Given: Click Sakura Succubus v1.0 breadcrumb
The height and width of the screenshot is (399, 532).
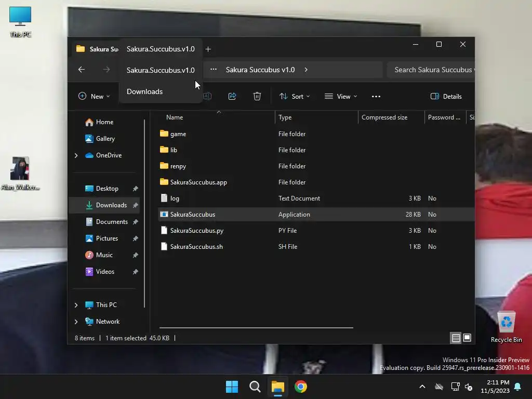Looking at the screenshot, I should [260, 70].
